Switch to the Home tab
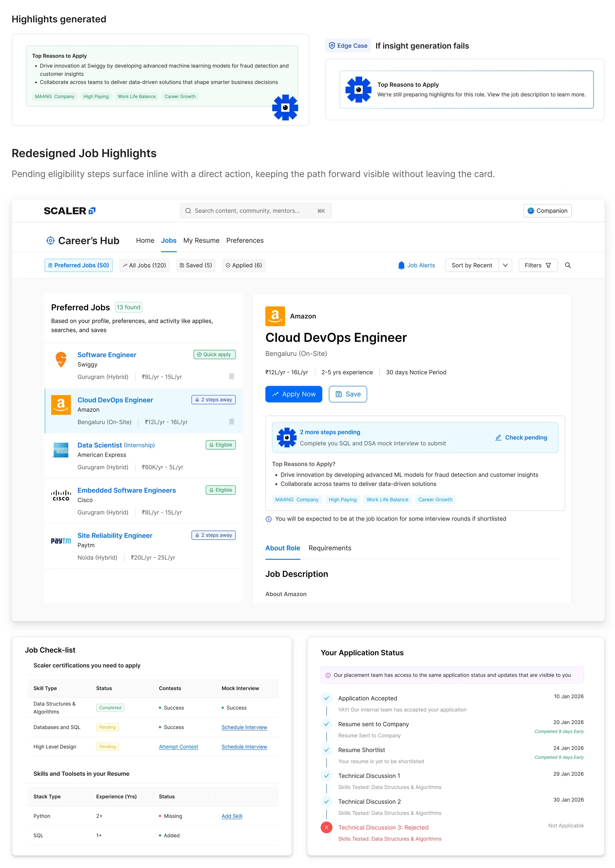This screenshot has height=868, width=615. 145,240
